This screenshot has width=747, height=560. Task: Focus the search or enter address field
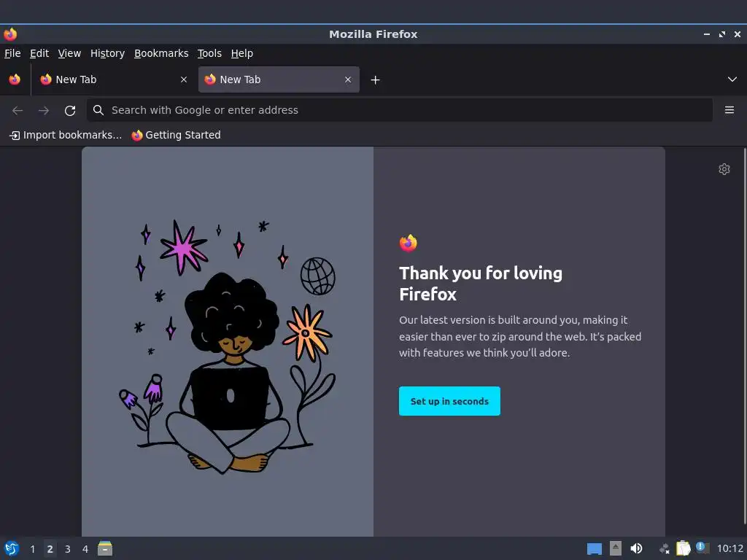pos(400,111)
